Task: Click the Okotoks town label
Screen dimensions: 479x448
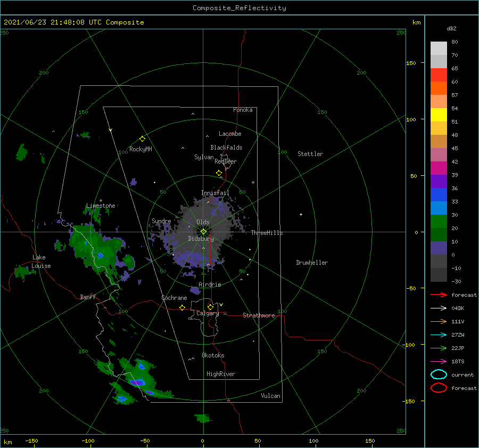Action: [x=213, y=355]
